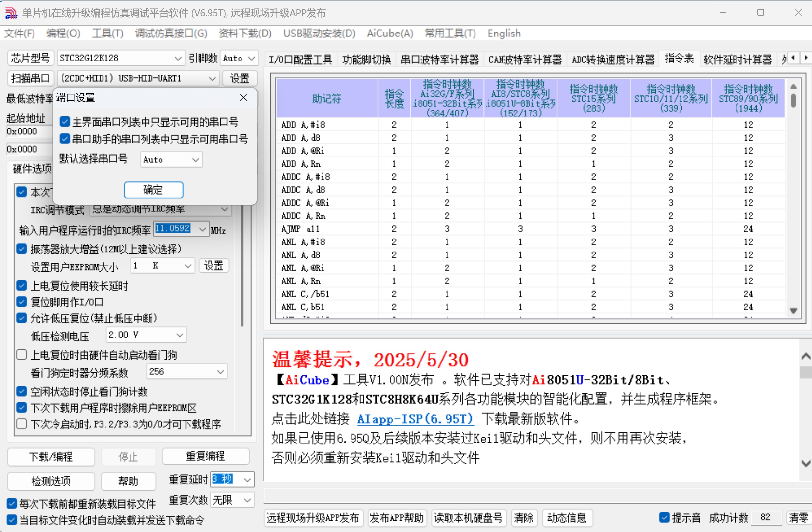812x532 pixels.
Task: Switch to the I/O口配置工具 tab
Action: (300, 60)
